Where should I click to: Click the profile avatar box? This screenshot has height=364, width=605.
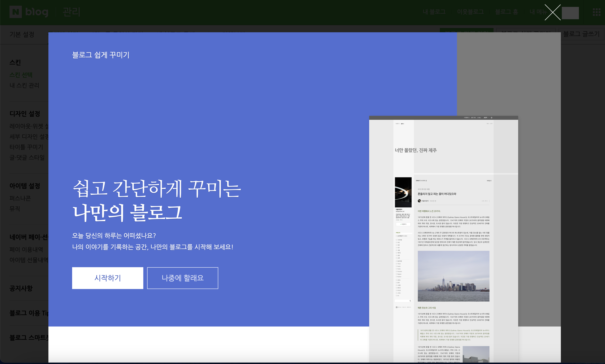point(570,13)
